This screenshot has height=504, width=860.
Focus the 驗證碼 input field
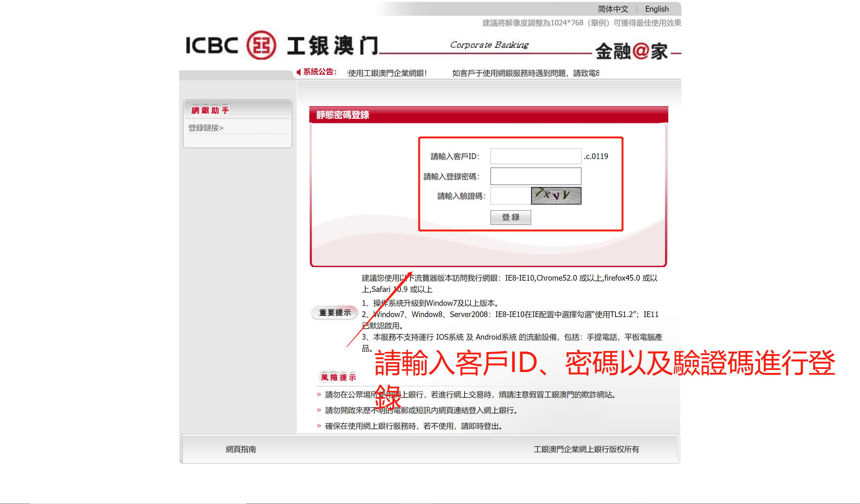(510, 196)
